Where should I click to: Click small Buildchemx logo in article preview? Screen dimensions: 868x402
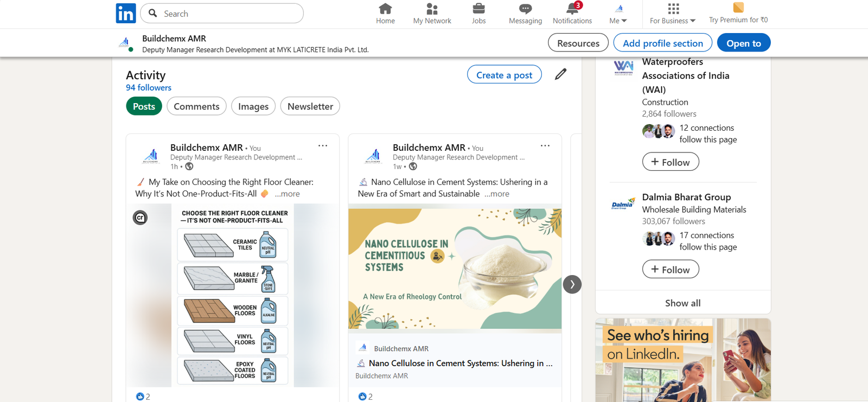(363, 348)
